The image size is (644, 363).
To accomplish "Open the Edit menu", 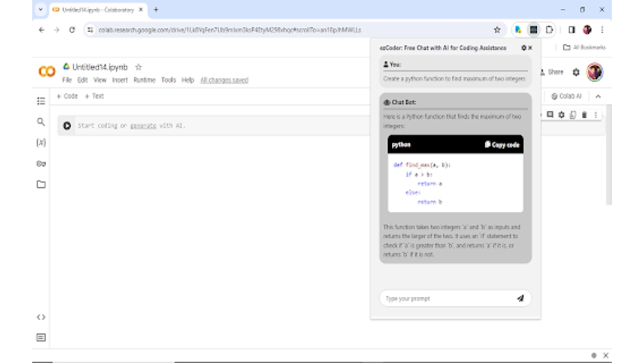I will 82,80.
